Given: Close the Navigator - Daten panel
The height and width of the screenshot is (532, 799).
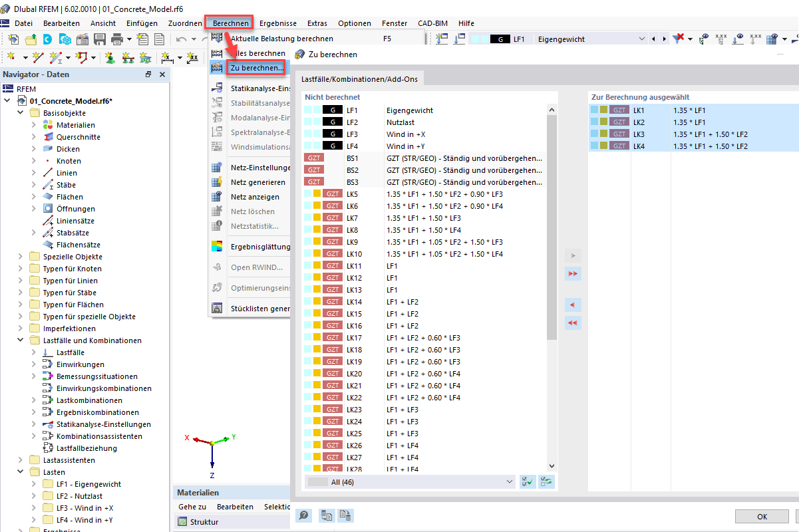Looking at the screenshot, I should (162, 74).
